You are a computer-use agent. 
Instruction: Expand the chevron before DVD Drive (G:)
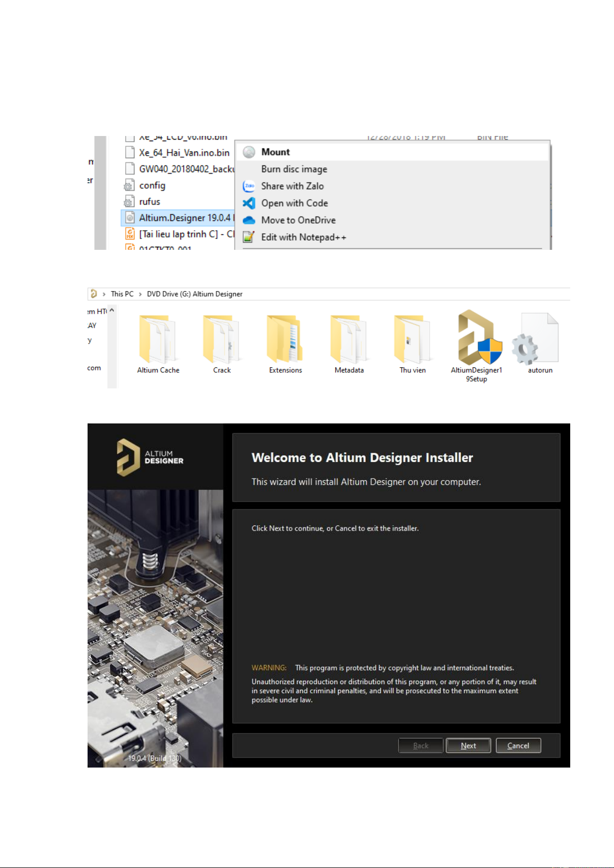coord(140,294)
